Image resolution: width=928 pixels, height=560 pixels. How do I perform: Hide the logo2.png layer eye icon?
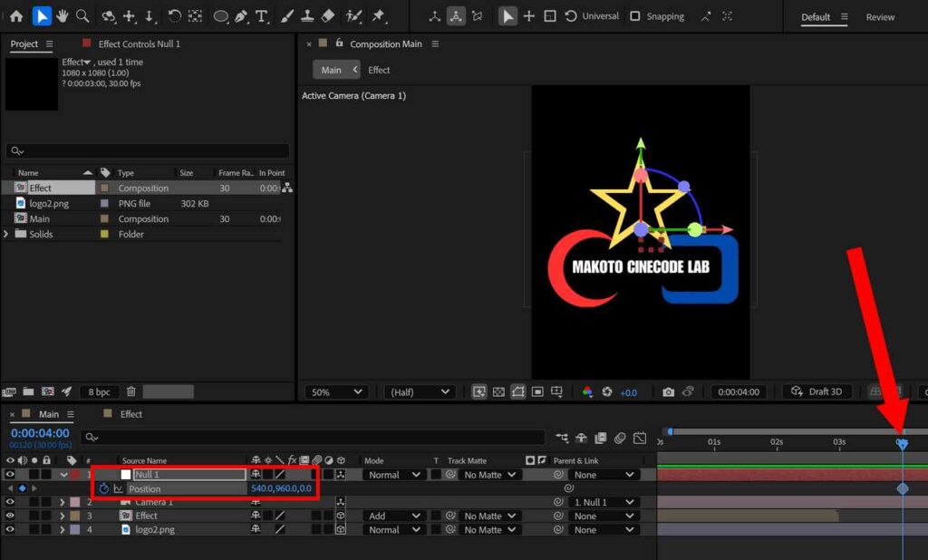[x=9, y=529]
